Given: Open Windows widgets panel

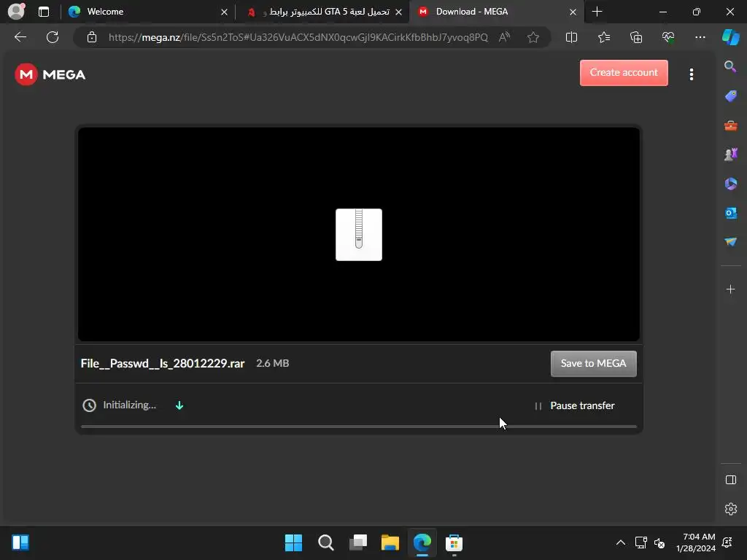Looking at the screenshot, I should pos(20,542).
